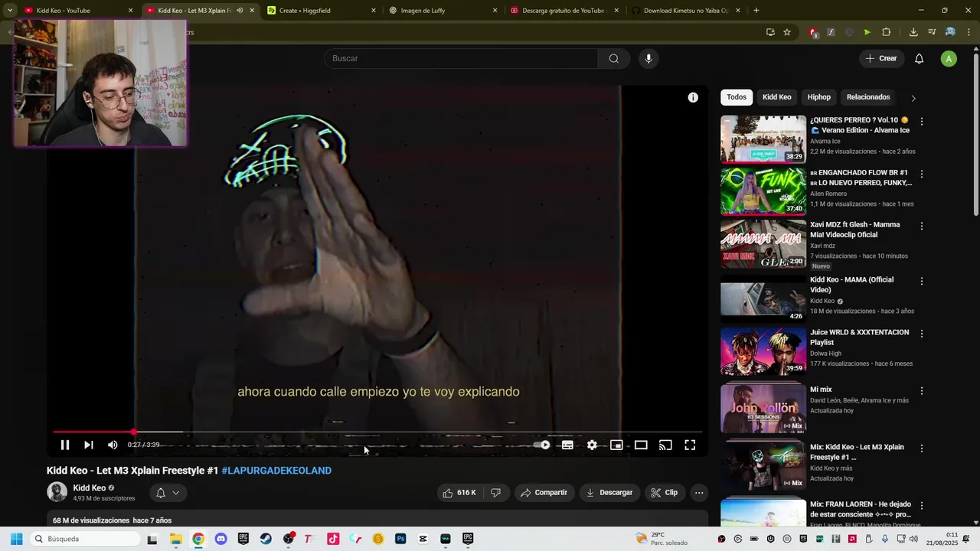This screenshot has height=551, width=980.
Task: Bookmark this page star icon
Action: [x=787, y=32]
